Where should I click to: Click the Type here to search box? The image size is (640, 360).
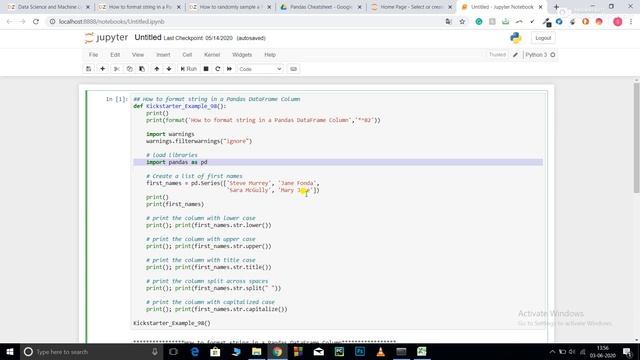pyautogui.click(x=91, y=351)
